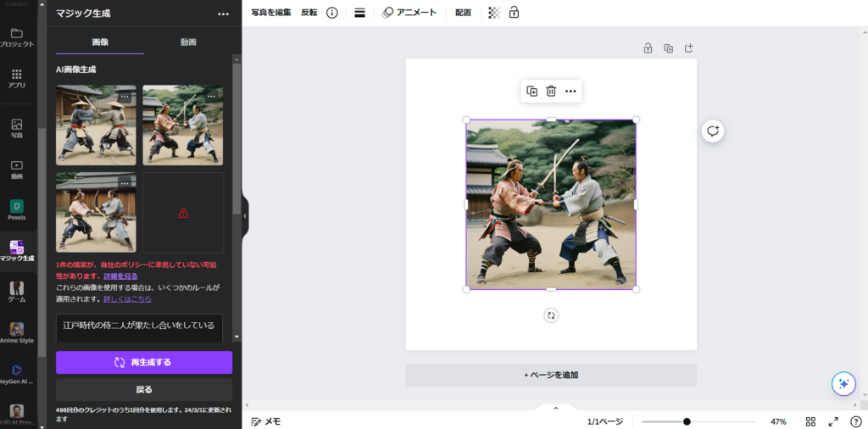This screenshot has width=868, height=429.
Task: Click the add comment bubble icon
Action: point(712,131)
